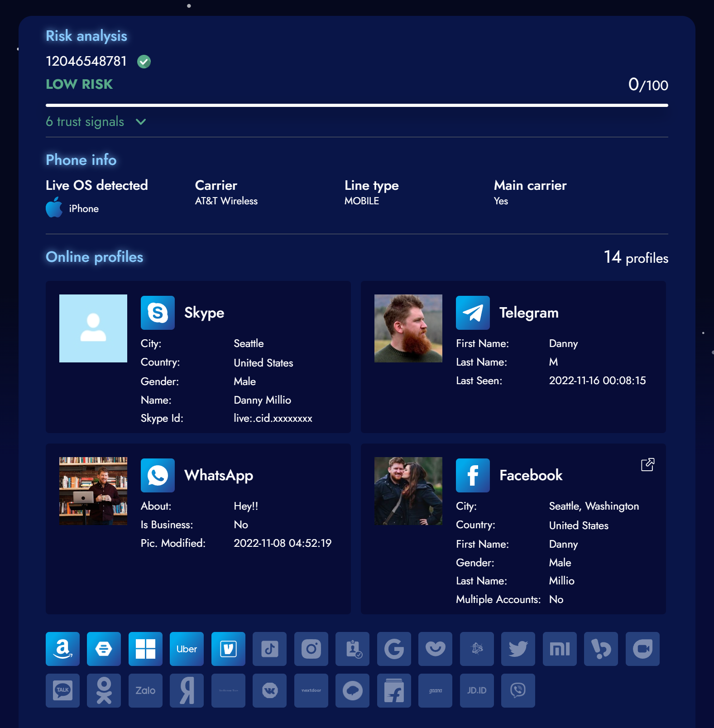This screenshot has height=728, width=714.
Task: Open Facebook profile external link icon
Action: (x=648, y=465)
